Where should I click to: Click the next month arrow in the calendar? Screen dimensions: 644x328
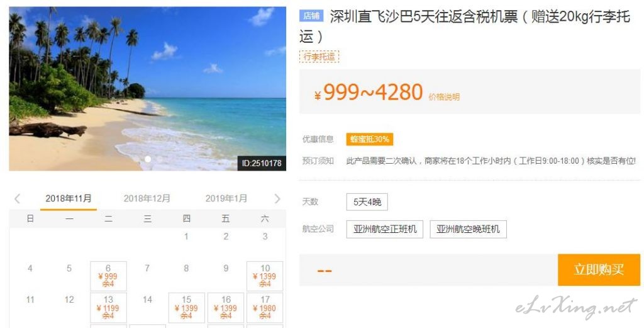(x=277, y=199)
